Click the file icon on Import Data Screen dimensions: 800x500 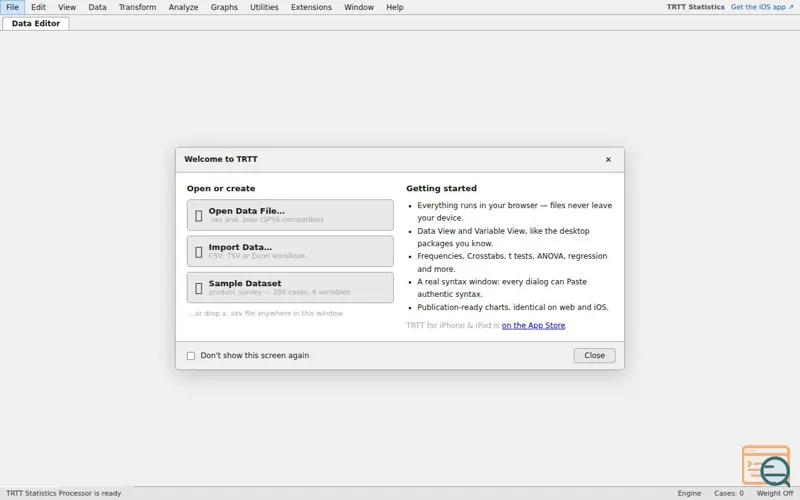[x=198, y=252]
